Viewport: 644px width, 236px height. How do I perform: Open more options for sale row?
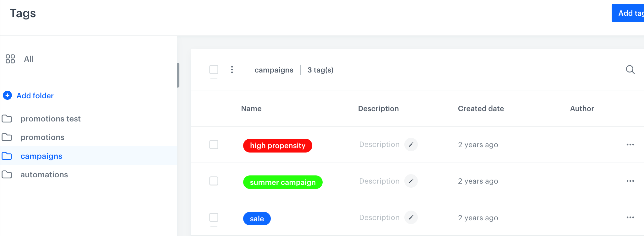coord(630,217)
